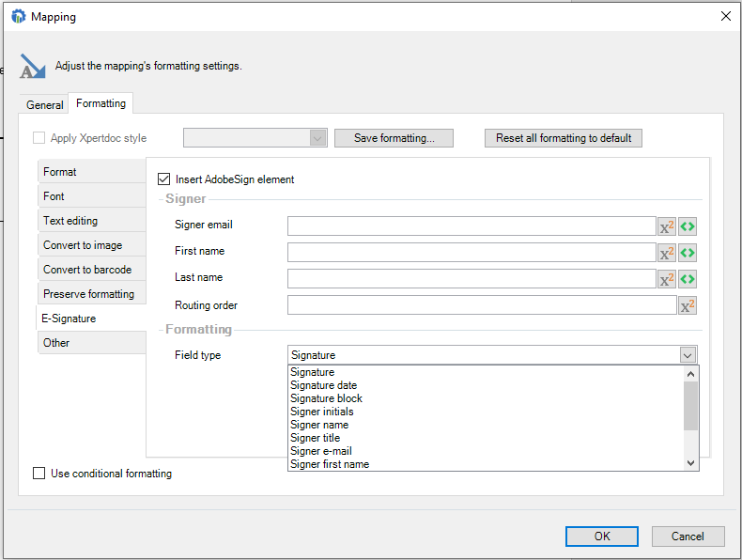Open the Text editing section
This screenshot has width=742, height=560.
coord(92,221)
